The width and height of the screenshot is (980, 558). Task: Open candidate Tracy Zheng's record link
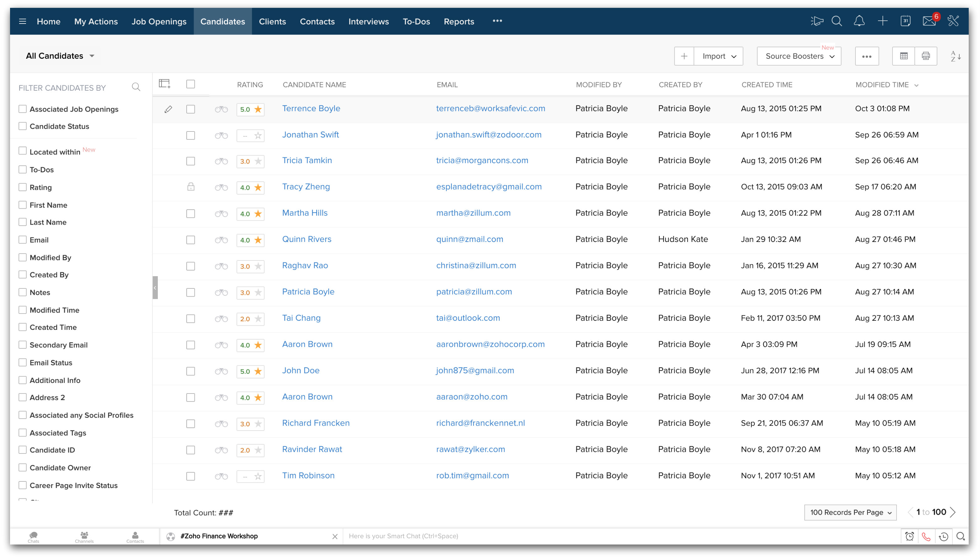pyautogui.click(x=306, y=187)
